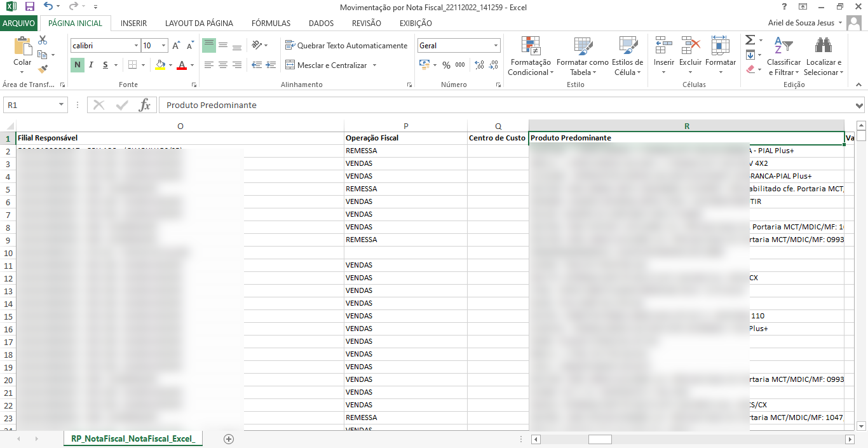Switch to the LAYOUT DA PÁGINA tab
The height and width of the screenshot is (448, 868).
tap(199, 24)
